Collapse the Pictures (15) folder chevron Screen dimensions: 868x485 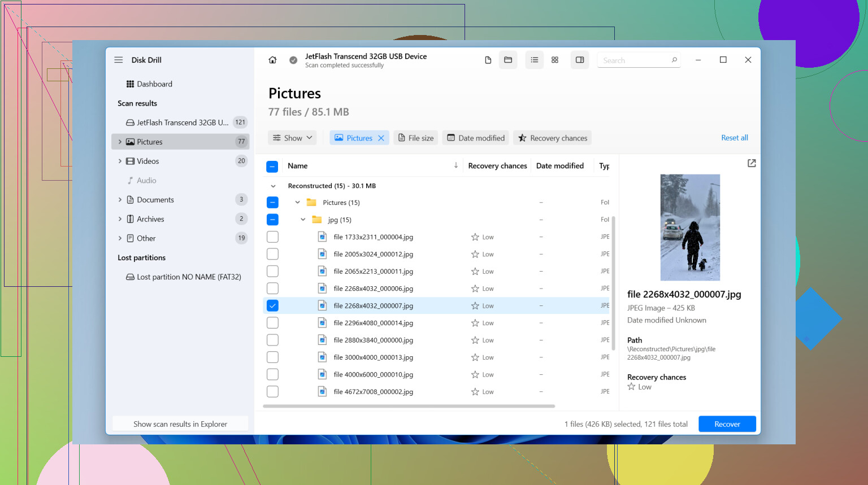(x=298, y=202)
